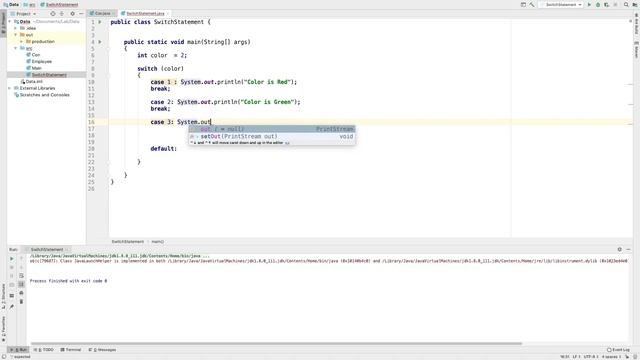Click the run gutter arrow beside the main method
640x360 pixels.
pos(100,42)
